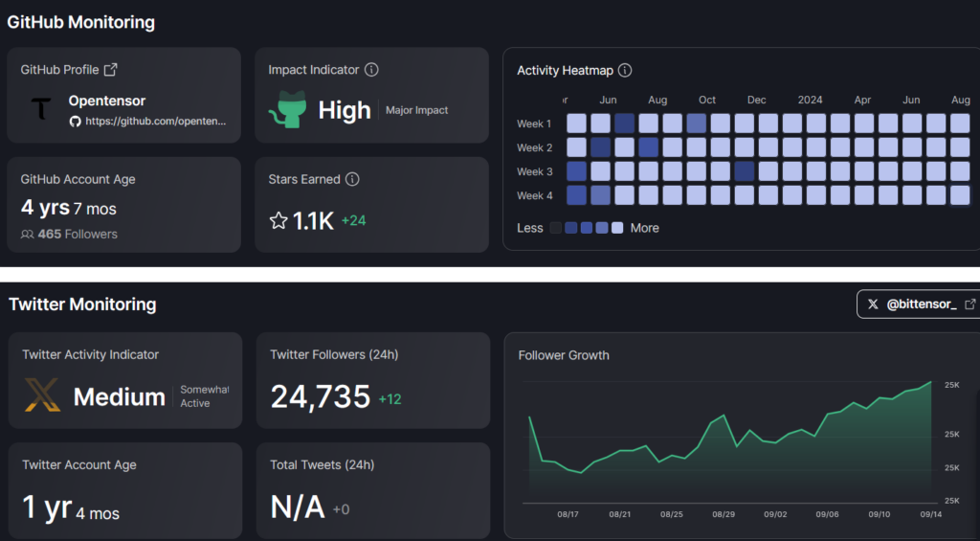Image resolution: width=980 pixels, height=541 pixels.
Task: Click the 1 yr 4 mos Twitter age value
Action: coord(71,507)
